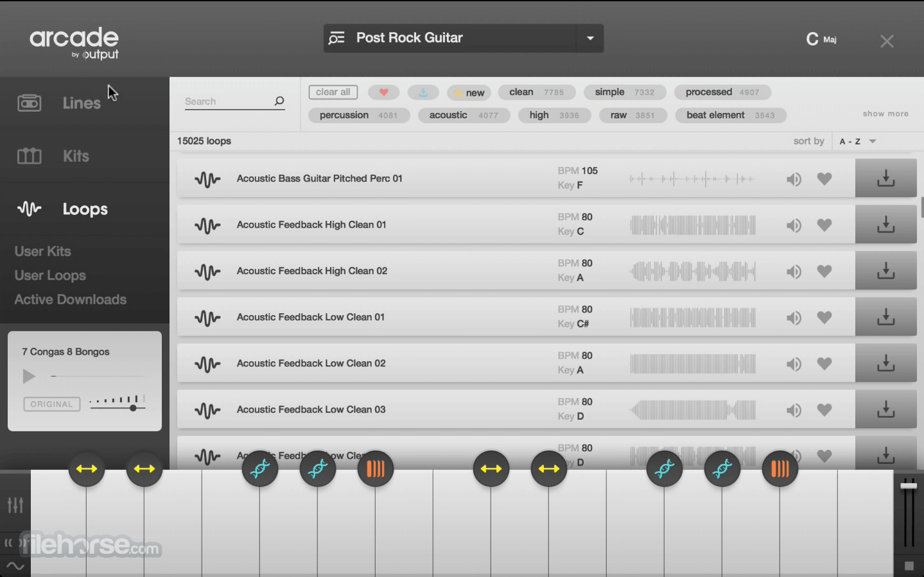Preview Acoustic Bass Guitar Pitched Perc 01 speaker
Image resolution: width=924 pixels, height=577 pixels.
[794, 179]
